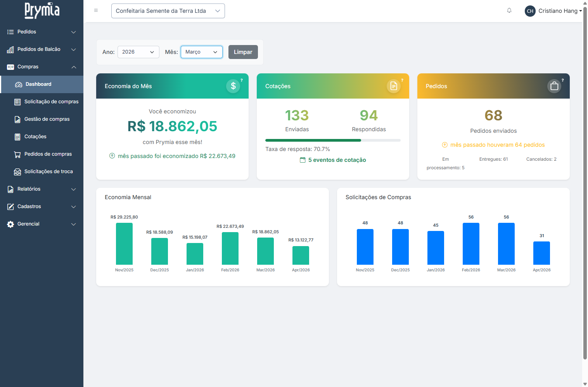588x387 pixels.
Task: Open the Mês dropdown showing Março
Action: pos(201,52)
